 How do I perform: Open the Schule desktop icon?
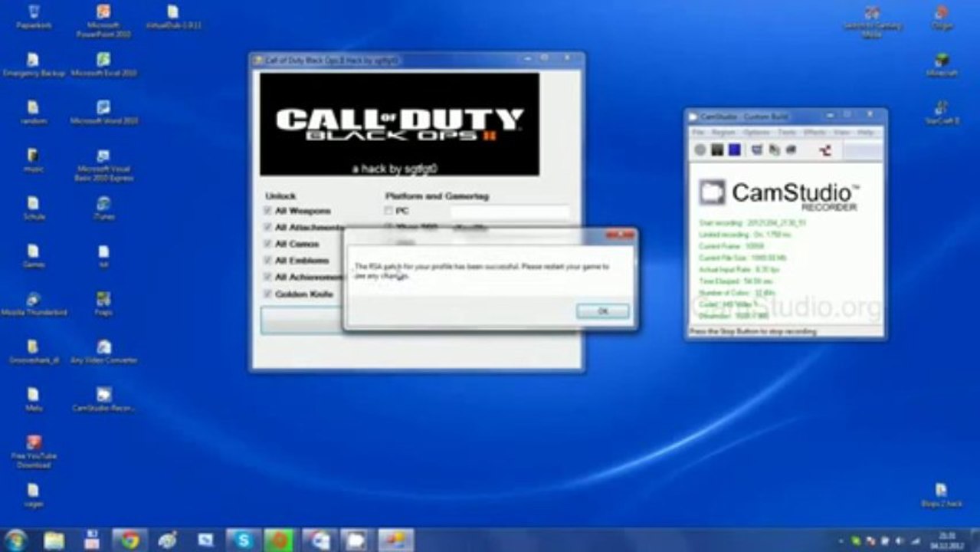point(34,207)
